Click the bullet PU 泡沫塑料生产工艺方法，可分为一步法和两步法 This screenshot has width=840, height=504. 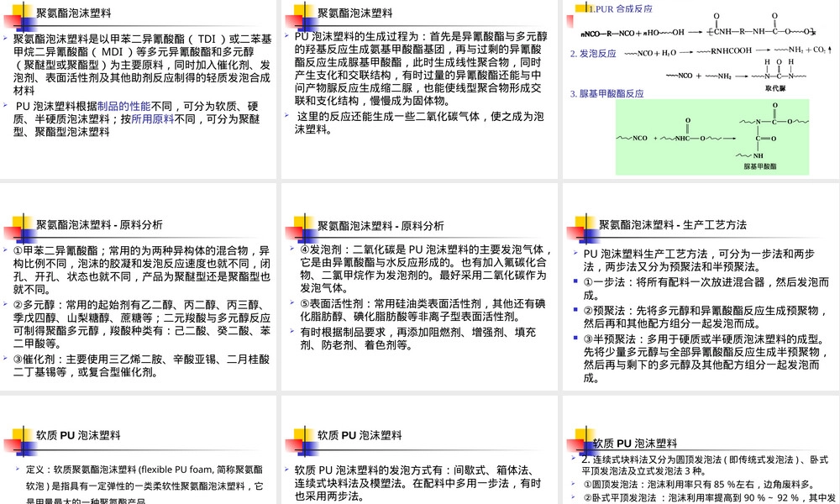click(699, 260)
